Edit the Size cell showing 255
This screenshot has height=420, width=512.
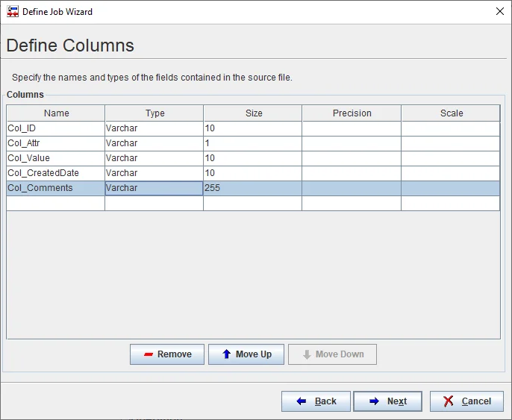[252, 188]
